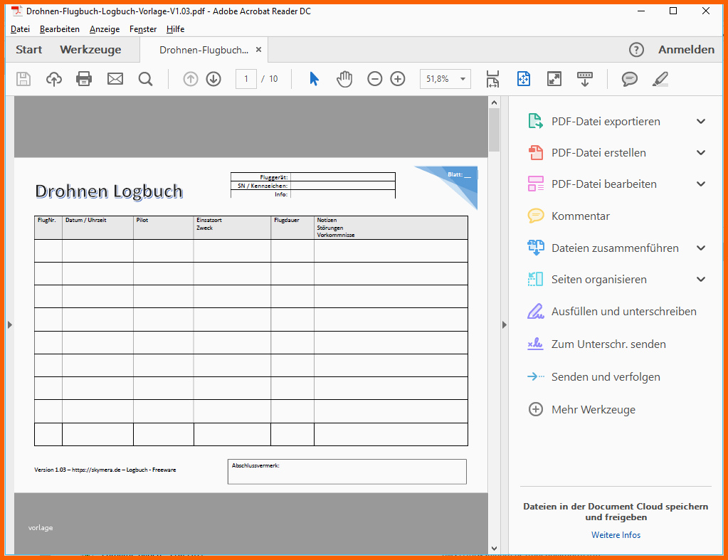
Task: Expand Seiten organisieren chevron
Action: [x=701, y=279]
